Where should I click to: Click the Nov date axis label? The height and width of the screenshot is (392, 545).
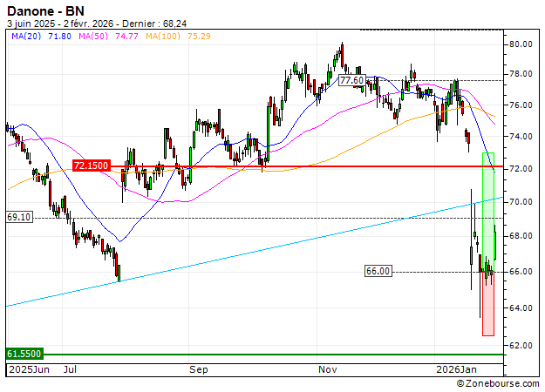327,369
